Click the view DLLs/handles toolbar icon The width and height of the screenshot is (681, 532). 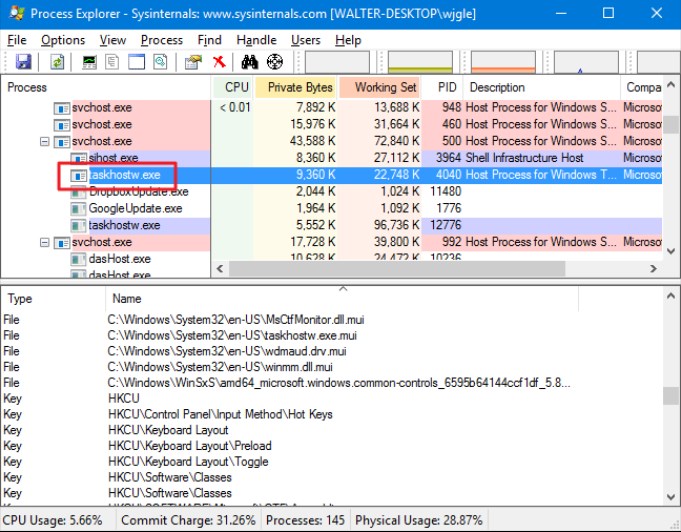tap(160, 62)
